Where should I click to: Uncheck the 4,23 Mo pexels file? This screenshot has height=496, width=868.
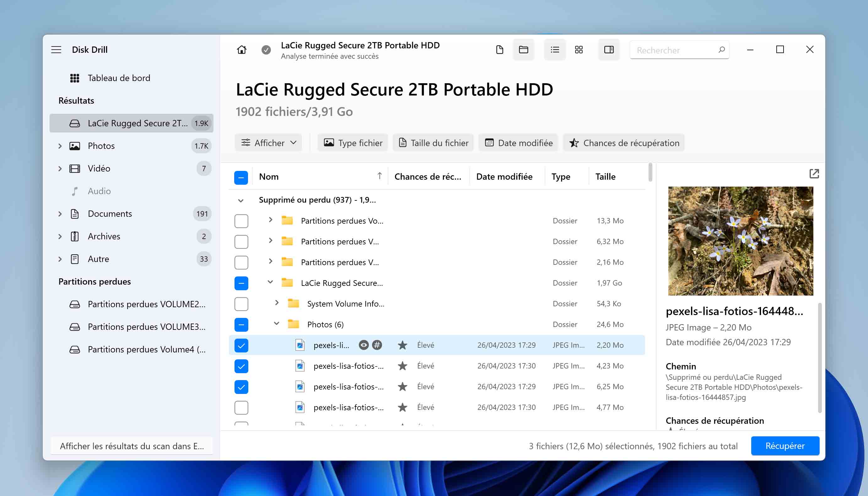coord(241,366)
